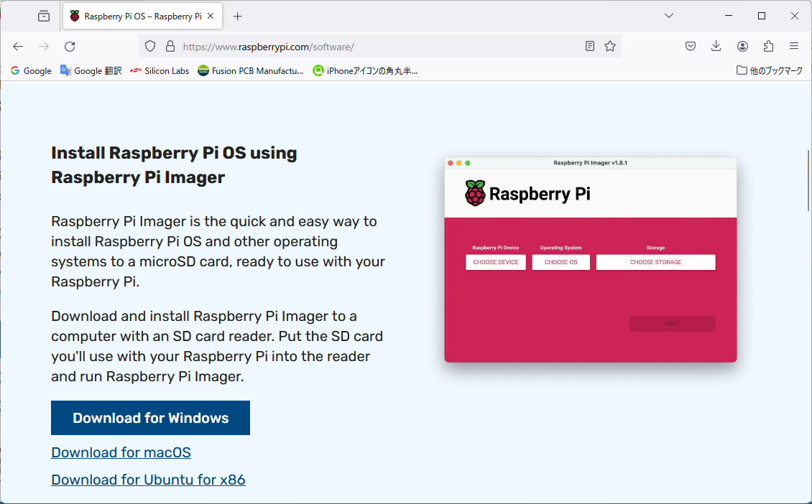The image size is (812, 504).
Task: Reload the page with the refresh icon
Action: tap(69, 46)
